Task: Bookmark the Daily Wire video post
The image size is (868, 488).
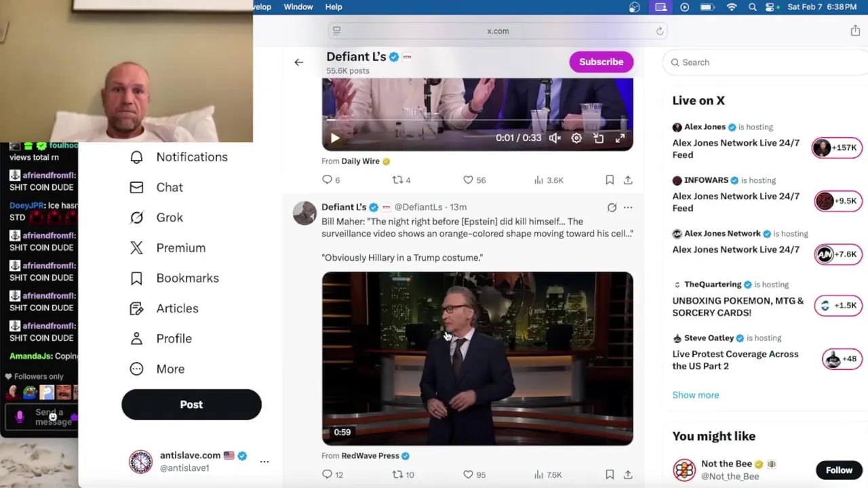Action: [x=610, y=180]
